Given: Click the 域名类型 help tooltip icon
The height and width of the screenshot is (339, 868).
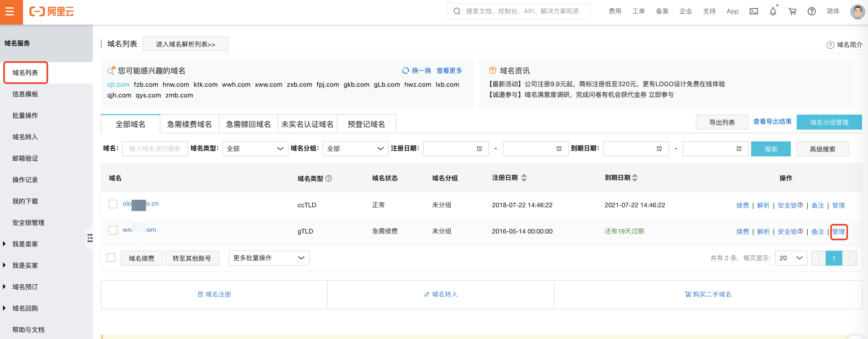Looking at the screenshot, I should (329, 178).
